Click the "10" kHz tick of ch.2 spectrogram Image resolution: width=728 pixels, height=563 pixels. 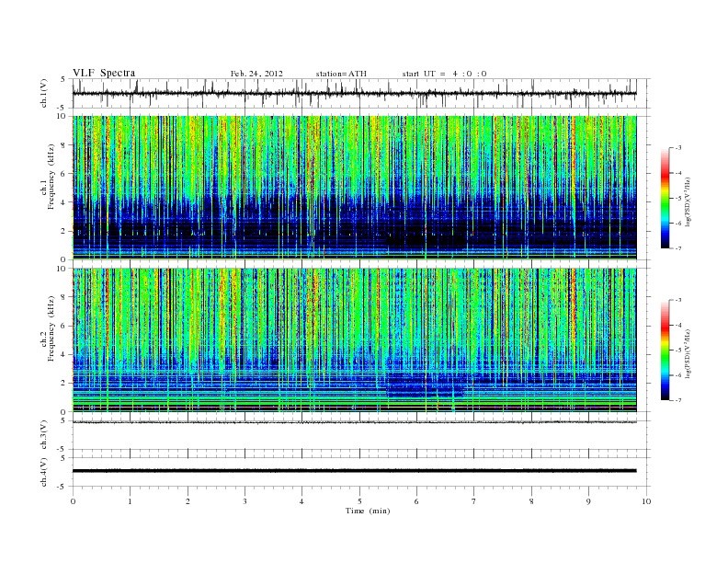[63, 269]
